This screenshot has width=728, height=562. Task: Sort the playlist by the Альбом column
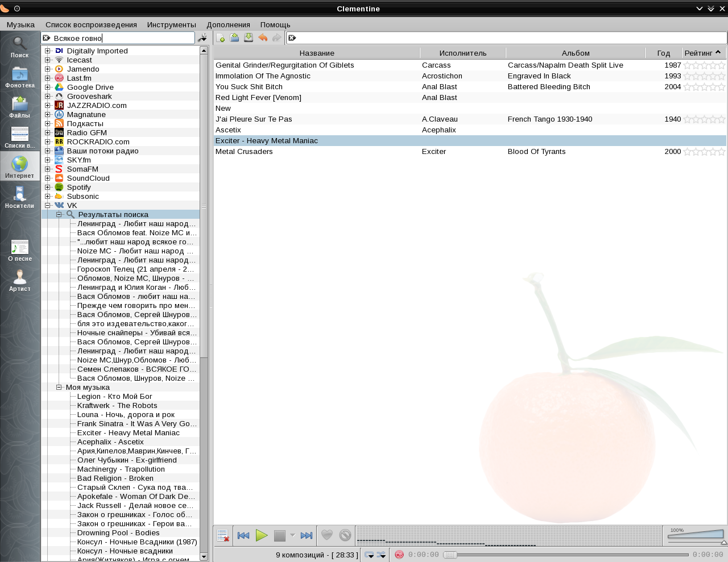(576, 53)
